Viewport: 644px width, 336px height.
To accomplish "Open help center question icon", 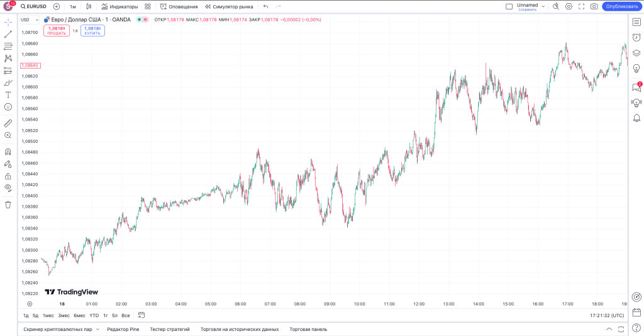I will (636, 328).
